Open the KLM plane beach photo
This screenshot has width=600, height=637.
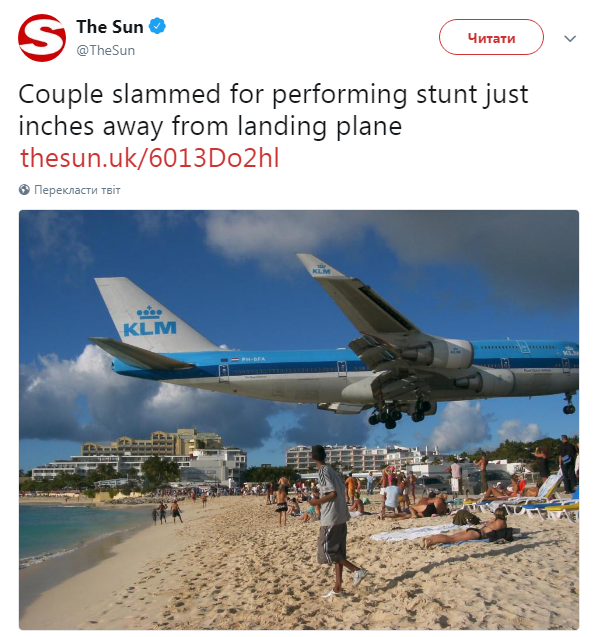point(299,420)
